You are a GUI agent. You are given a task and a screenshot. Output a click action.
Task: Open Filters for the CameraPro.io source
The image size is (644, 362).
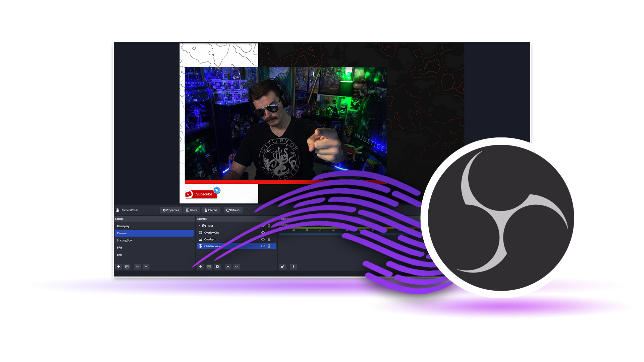pyautogui.click(x=192, y=210)
